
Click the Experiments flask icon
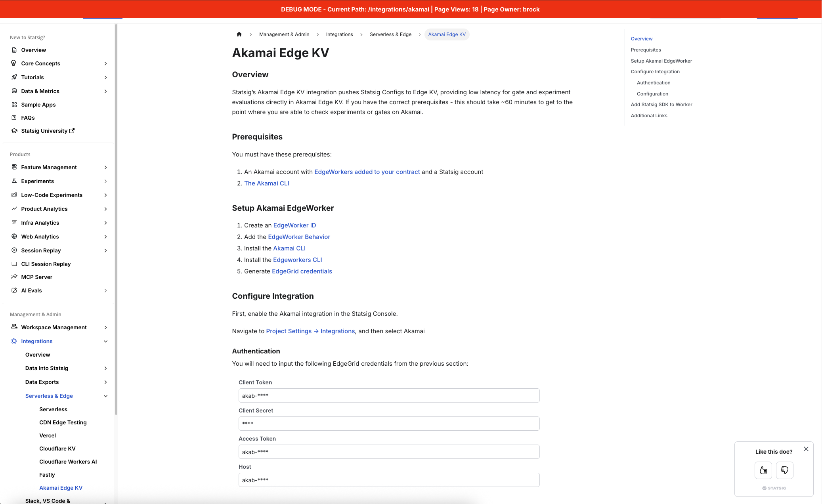coord(14,181)
